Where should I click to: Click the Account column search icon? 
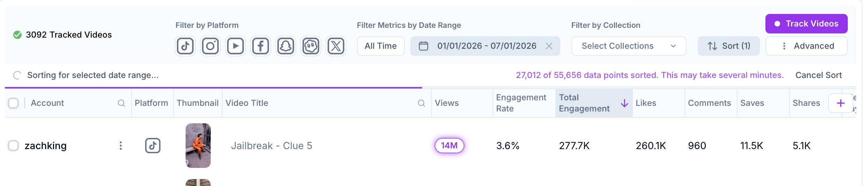pos(121,103)
